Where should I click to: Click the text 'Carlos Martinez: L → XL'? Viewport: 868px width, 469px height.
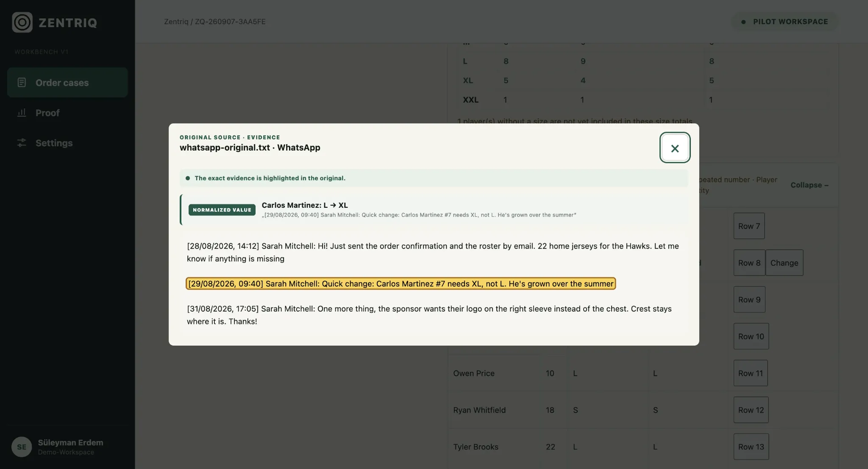pos(305,205)
